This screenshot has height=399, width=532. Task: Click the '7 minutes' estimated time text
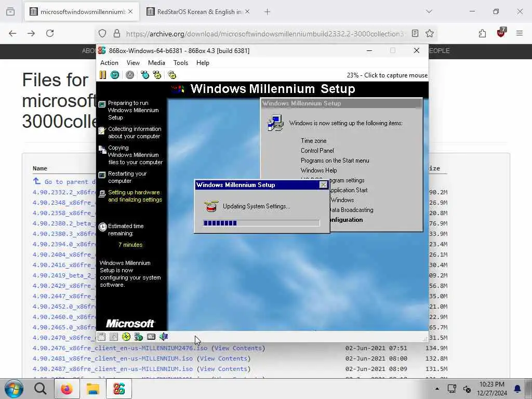130,245
